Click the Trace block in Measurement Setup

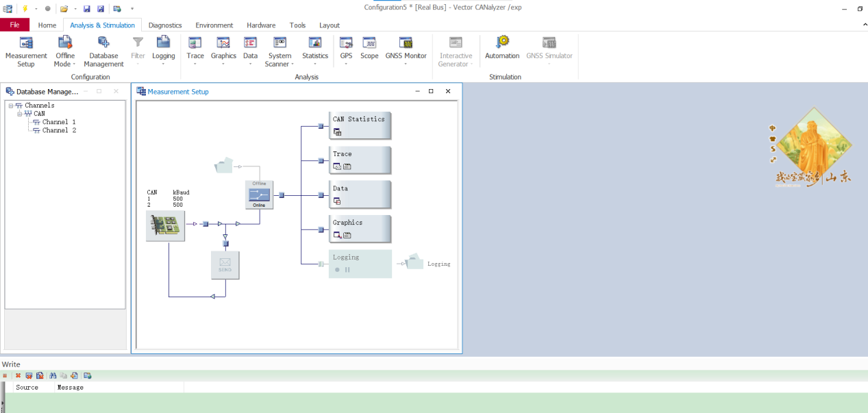click(360, 160)
